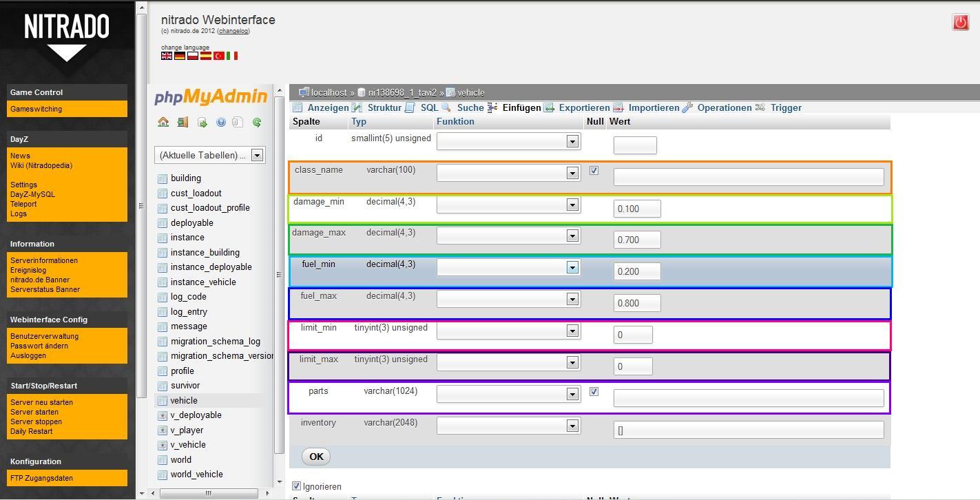Open Funktion dropdown for fuel_min row
This screenshot has height=500, width=980.
click(508, 267)
